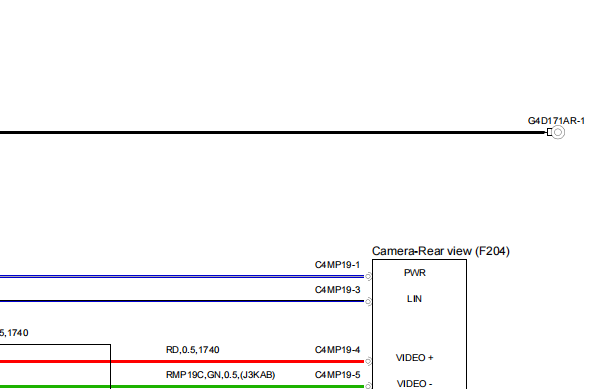Select the red VIDEO + wire
Image resolution: width=606 pixels, height=389 pixels.
pyautogui.click(x=182, y=362)
